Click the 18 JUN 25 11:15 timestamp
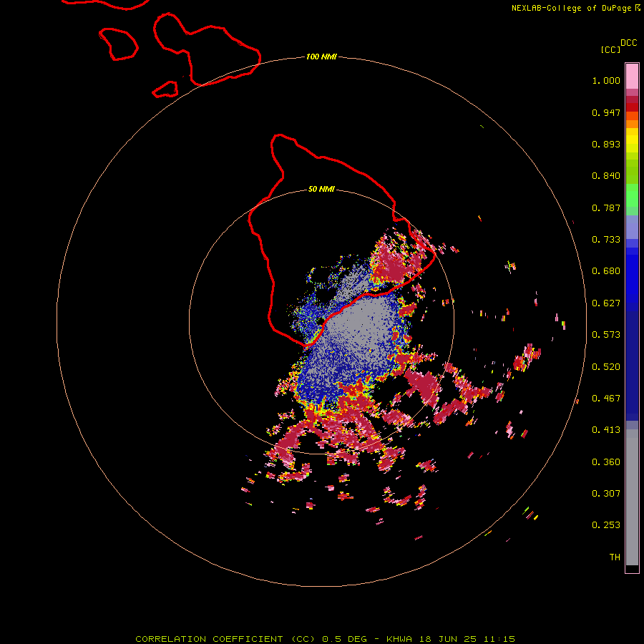Viewport: 644px width, 644px height. [x=467, y=639]
